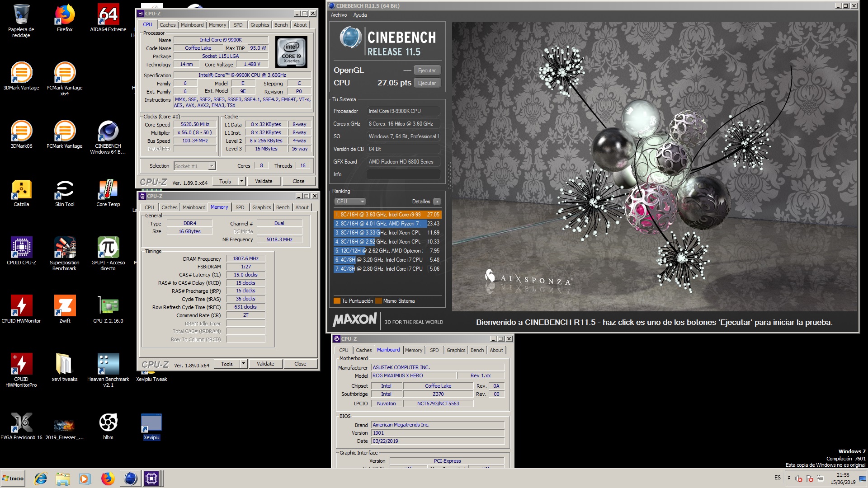Open EVGA PrecisionX 16 desktop icon
Viewport: 868px width, 488px height.
point(21,426)
